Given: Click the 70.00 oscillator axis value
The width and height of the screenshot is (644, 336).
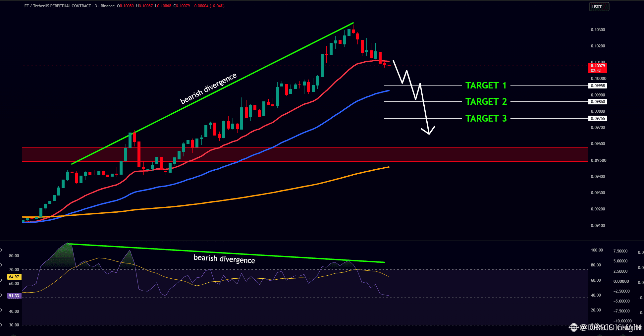Looking at the screenshot, I should 14,270.
